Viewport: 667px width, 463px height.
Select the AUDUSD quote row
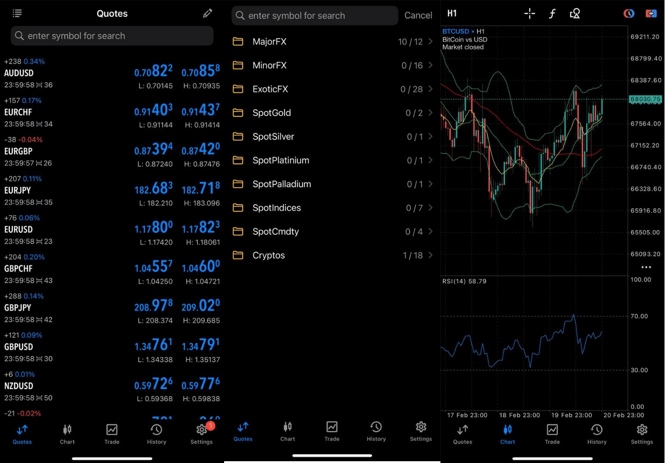tap(112, 73)
